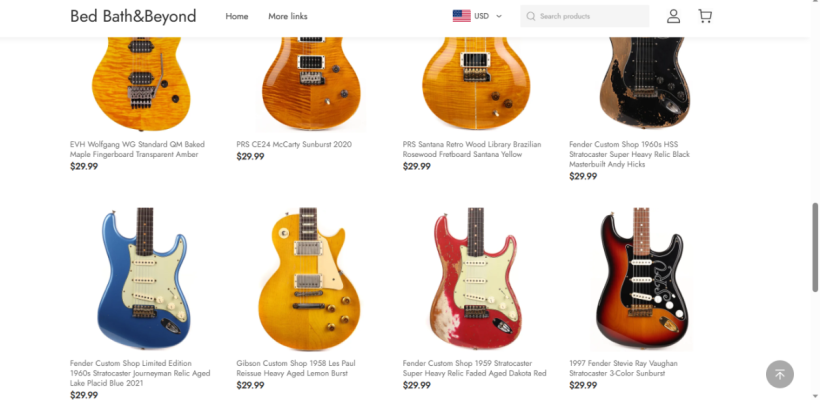
Task: Click the back-to-top arrow button
Action: tap(780, 374)
